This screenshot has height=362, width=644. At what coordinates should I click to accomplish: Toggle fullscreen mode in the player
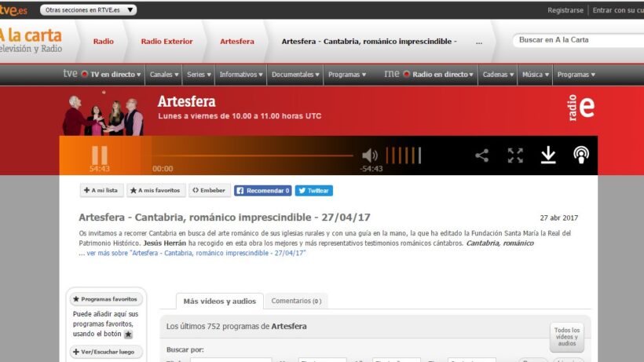515,155
